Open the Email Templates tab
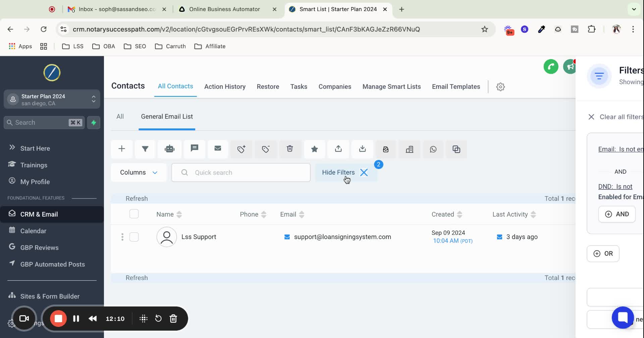644x338 pixels. (456, 87)
